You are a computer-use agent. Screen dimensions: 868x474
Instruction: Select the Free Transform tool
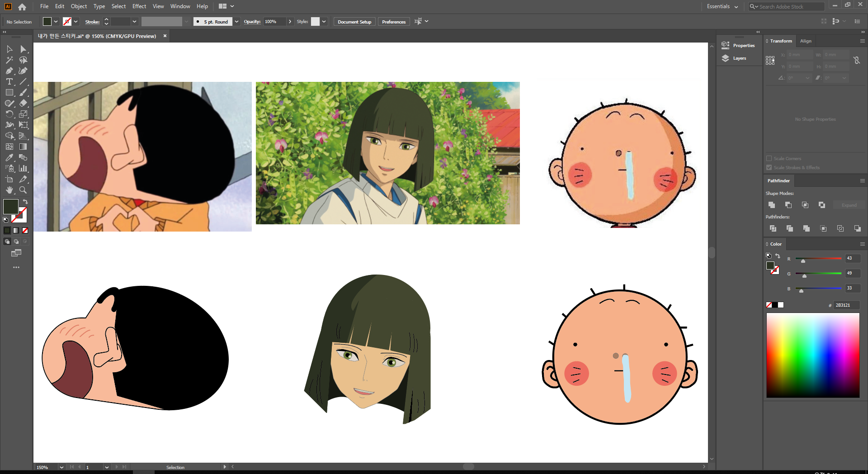[23, 125]
